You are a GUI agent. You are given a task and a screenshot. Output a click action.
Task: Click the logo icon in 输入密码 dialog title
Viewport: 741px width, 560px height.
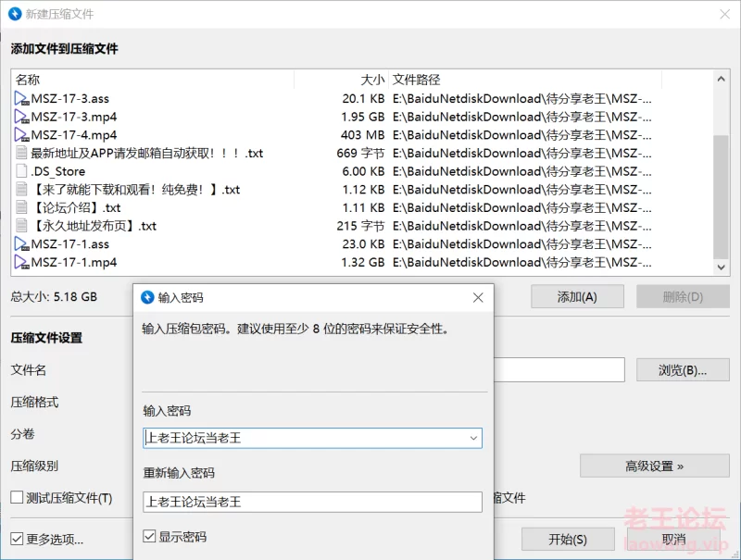coord(147,297)
